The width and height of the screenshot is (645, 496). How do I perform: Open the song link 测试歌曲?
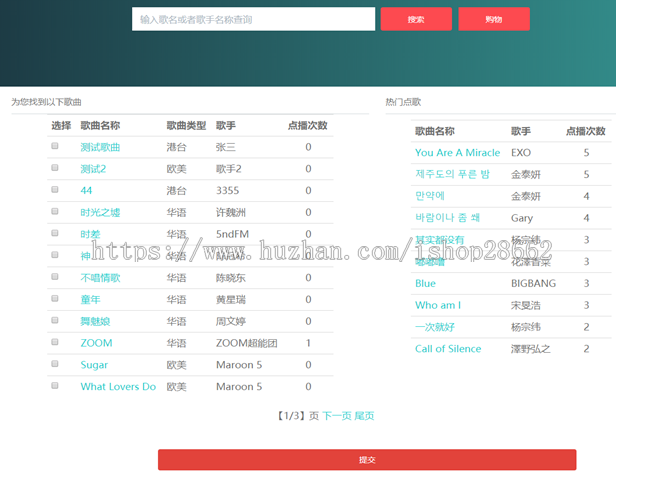coord(100,147)
